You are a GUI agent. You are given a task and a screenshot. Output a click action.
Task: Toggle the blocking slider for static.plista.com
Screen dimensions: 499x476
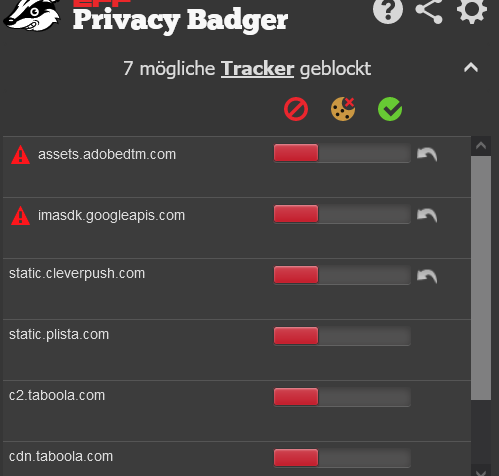pos(342,336)
